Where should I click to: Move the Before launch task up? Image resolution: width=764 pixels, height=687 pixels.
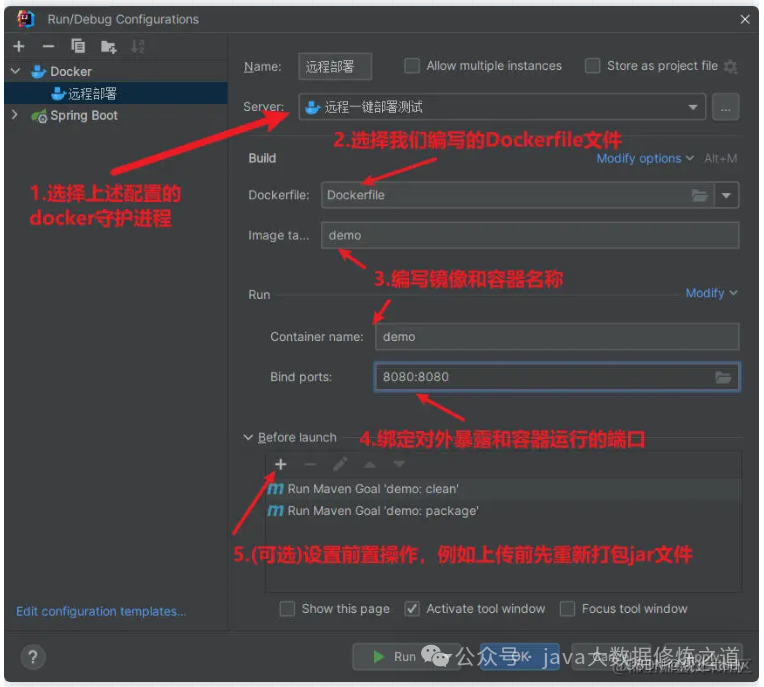coord(370,464)
